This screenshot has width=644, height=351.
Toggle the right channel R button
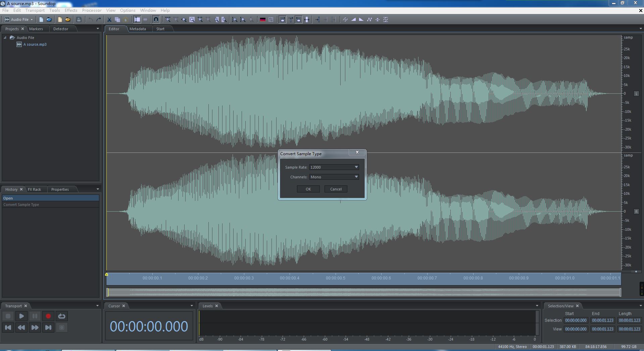tap(636, 212)
